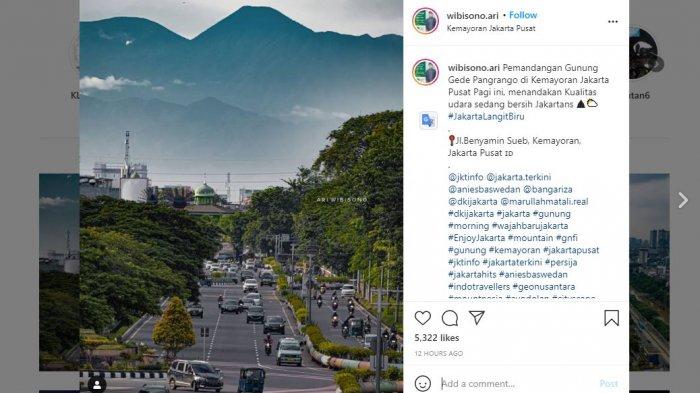Open Kemayoran Jakarta Pusat location link
Image resolution: width=700 pixels, height=393 pixels.
[x=491, y=28]
